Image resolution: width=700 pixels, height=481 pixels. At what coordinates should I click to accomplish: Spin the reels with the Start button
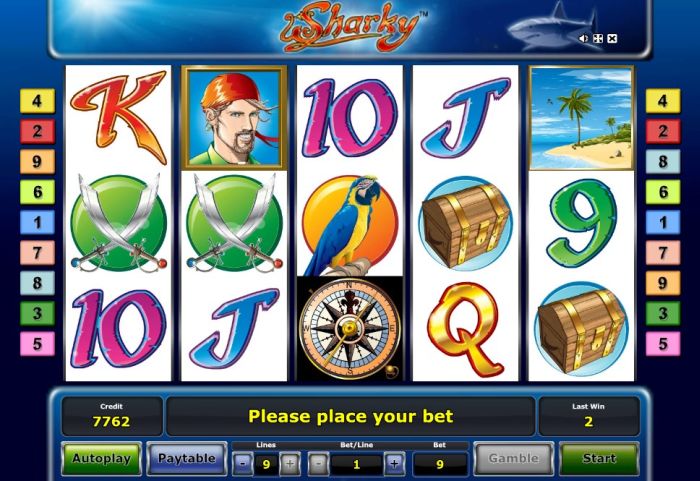pos(600,459)
